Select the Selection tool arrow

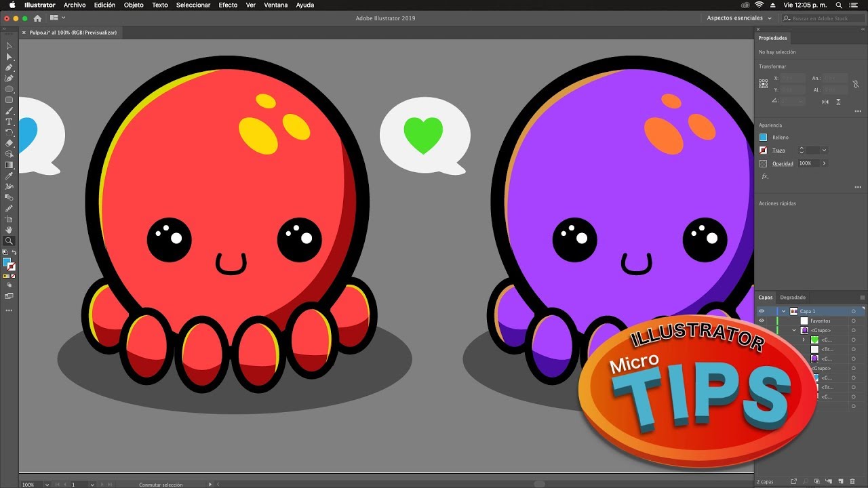tap(9, 46)
